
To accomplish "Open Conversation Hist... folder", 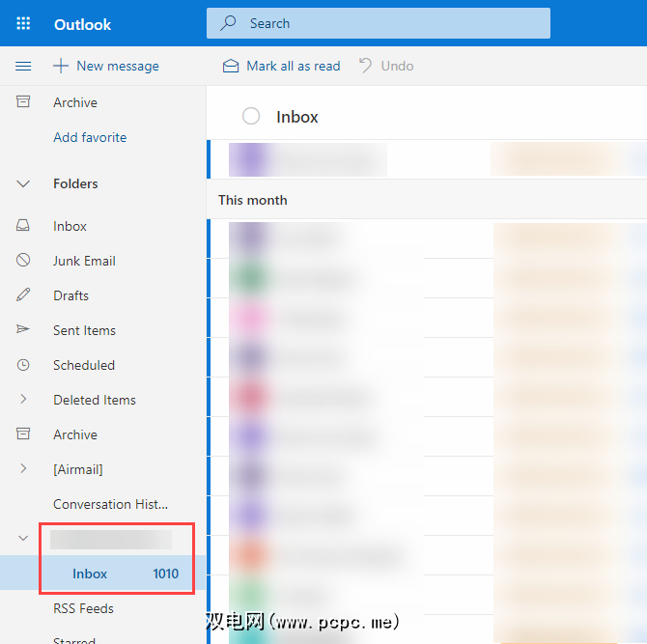I will (x=111, y=504).
